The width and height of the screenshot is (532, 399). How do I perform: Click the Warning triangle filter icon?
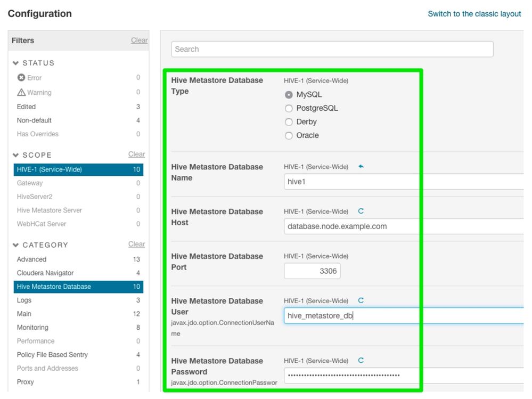coord(21,92)
